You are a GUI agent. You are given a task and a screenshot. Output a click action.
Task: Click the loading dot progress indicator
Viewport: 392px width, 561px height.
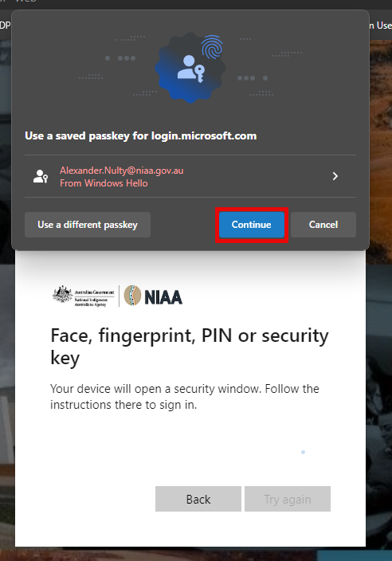(x=303, y=453)
